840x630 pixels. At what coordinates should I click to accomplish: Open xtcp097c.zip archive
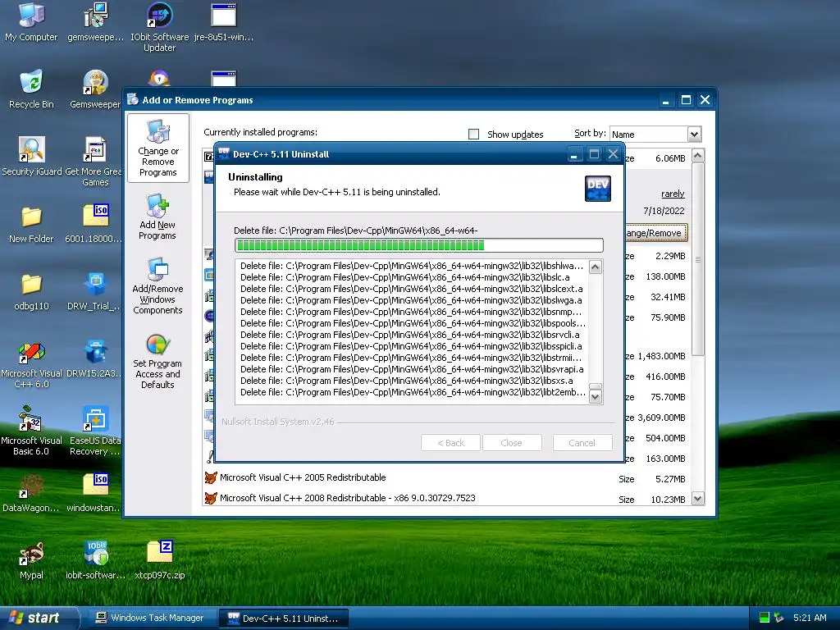click(x=160, y=560)
